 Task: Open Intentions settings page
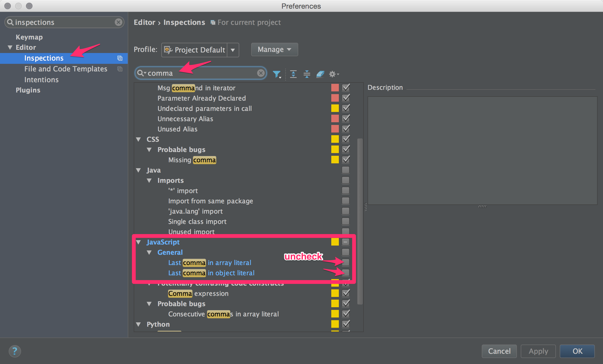[41, 80]
